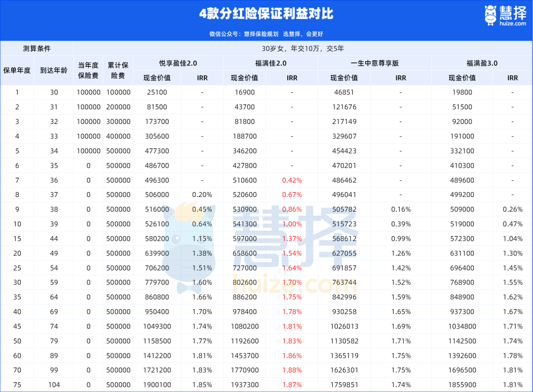Select the first IRR subheader cell
This screenshot has height=392, width=533.
click(x=201, y=78)
